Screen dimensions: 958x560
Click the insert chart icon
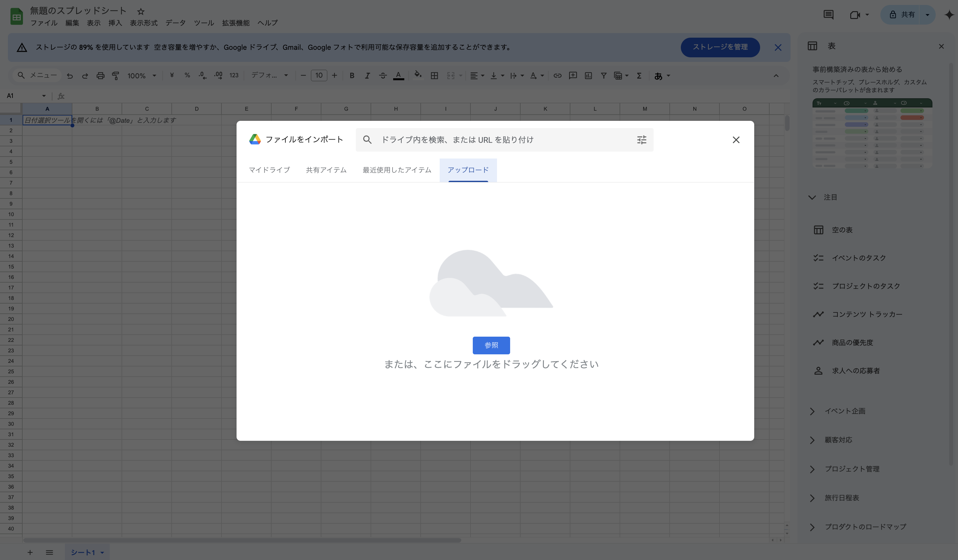point(588,76)
